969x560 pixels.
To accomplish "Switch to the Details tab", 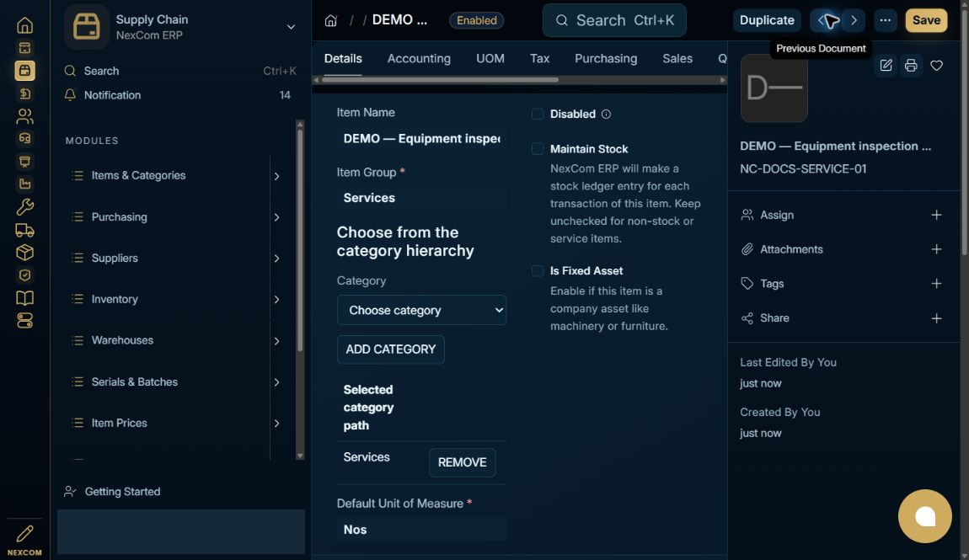I will pos(343,59).
